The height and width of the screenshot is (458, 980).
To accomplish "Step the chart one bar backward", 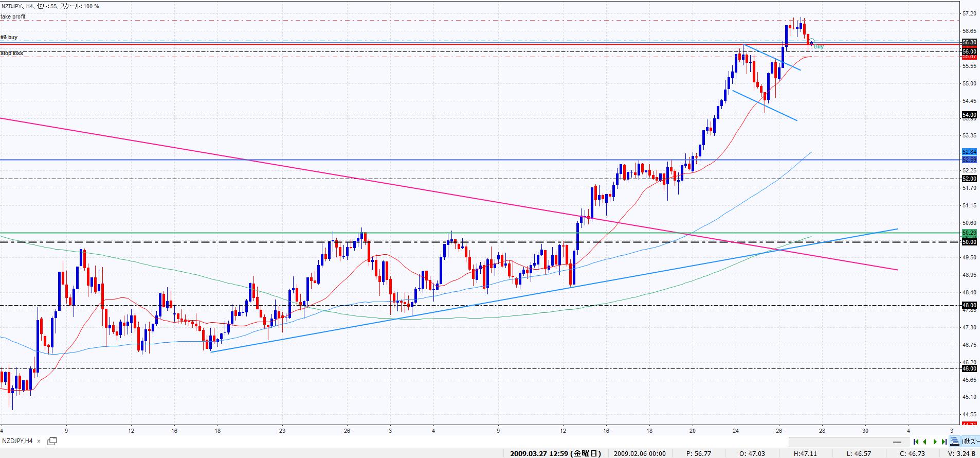I will [925, 442].
